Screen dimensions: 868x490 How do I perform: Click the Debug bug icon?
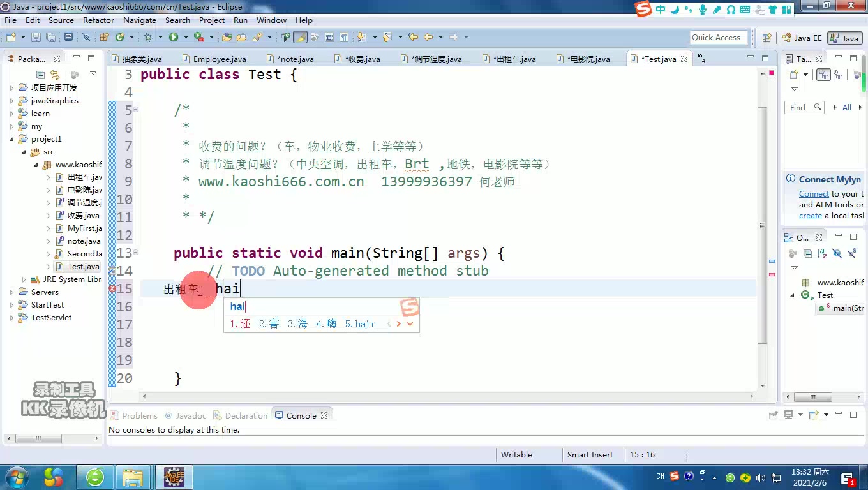click(x=148, y=38)
